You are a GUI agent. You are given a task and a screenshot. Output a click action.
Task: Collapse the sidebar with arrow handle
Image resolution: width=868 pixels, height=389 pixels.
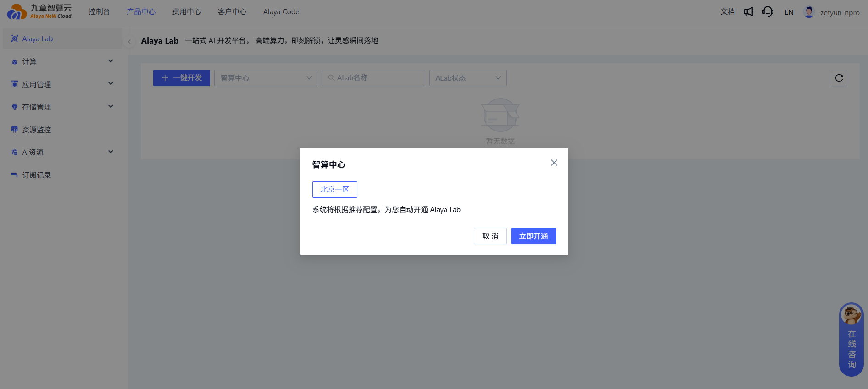[x=129, y=42]
